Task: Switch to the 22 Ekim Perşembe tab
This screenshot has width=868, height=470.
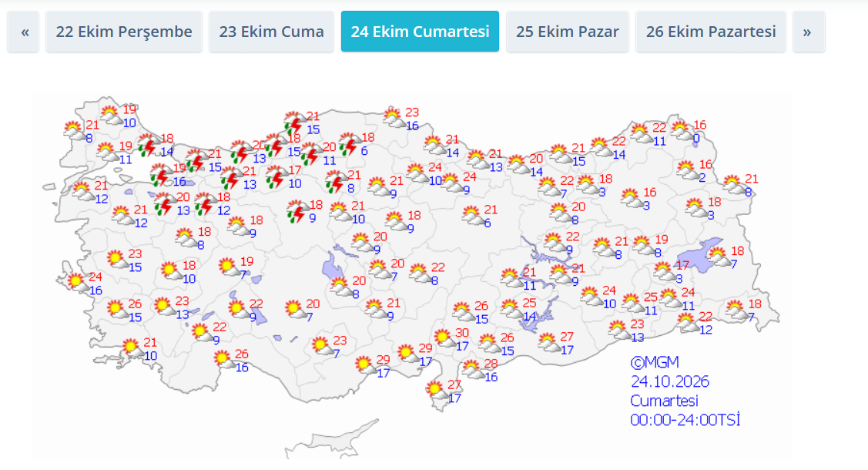Action: pos(124,32)
